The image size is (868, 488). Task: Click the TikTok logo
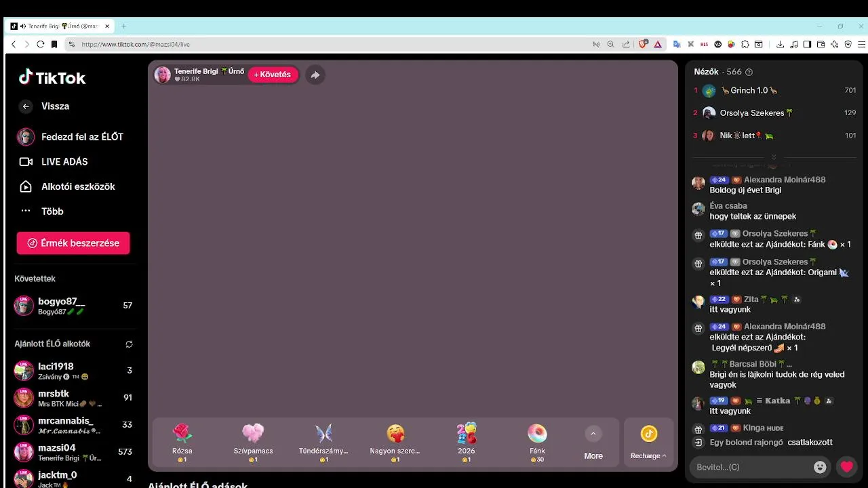[52, 78]
